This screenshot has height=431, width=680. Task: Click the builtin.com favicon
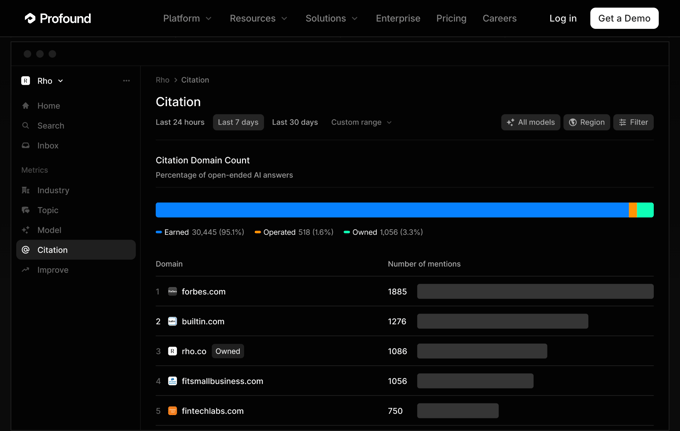coord(172,321)
